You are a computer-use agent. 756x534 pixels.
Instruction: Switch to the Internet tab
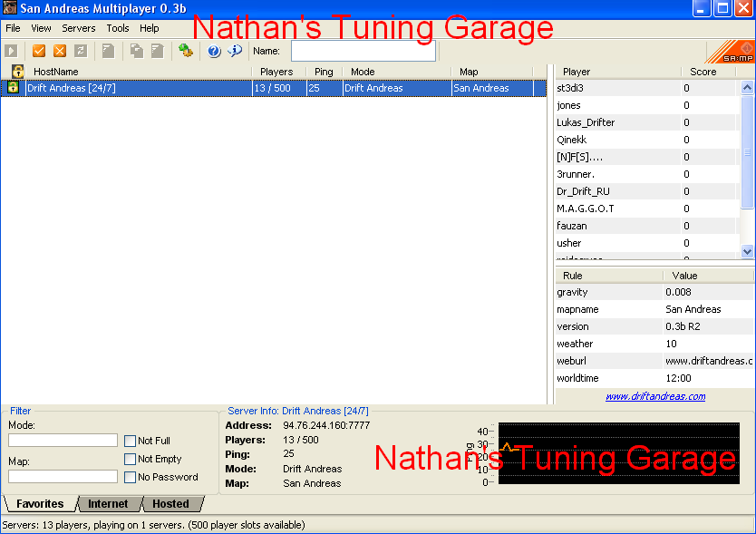coord(108,503)
